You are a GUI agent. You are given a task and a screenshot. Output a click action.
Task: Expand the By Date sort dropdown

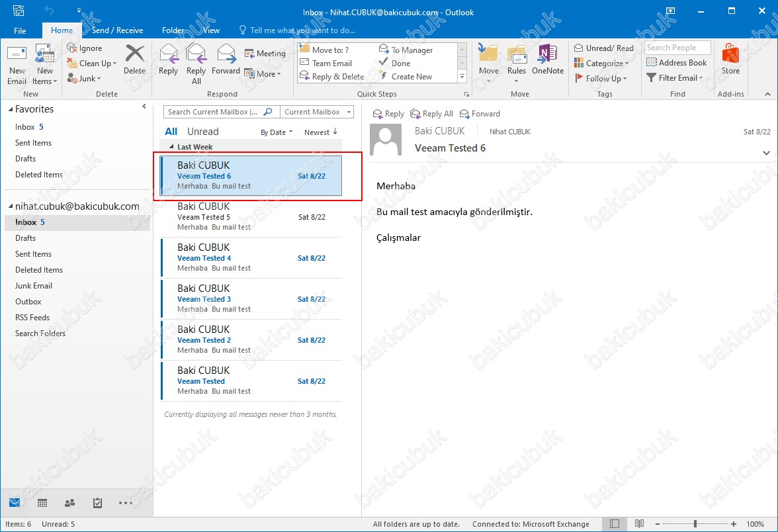click(276, 132)
